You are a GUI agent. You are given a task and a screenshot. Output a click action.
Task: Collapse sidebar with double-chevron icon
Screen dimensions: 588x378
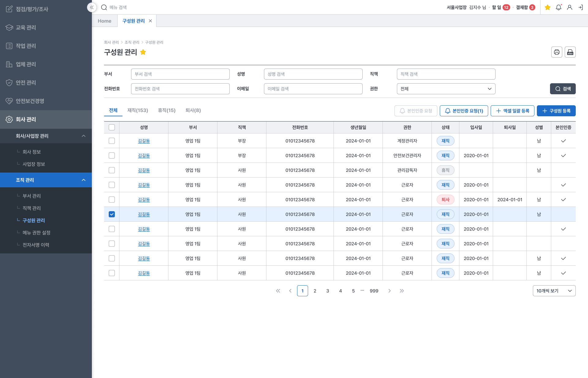tap(92, 7)
